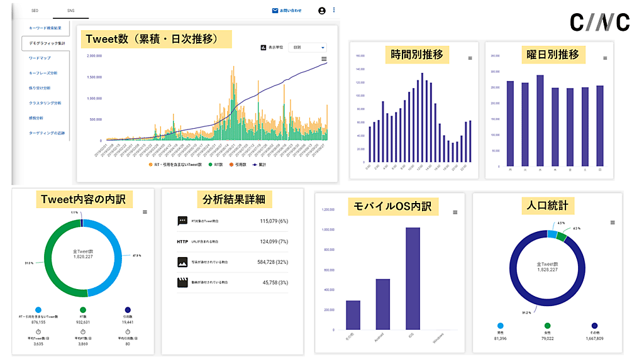Open hamburger menu on Tweet数 line chart
644x362 pixels.
324,59
